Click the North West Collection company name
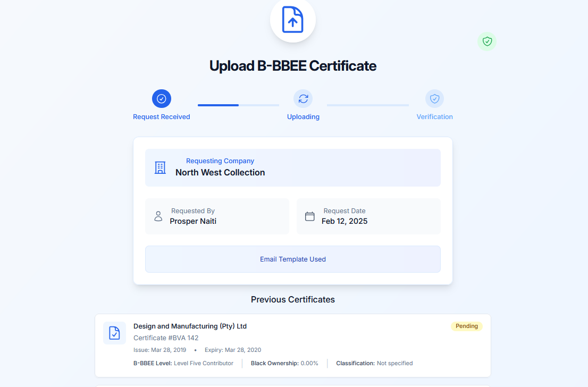 [220, 173]
